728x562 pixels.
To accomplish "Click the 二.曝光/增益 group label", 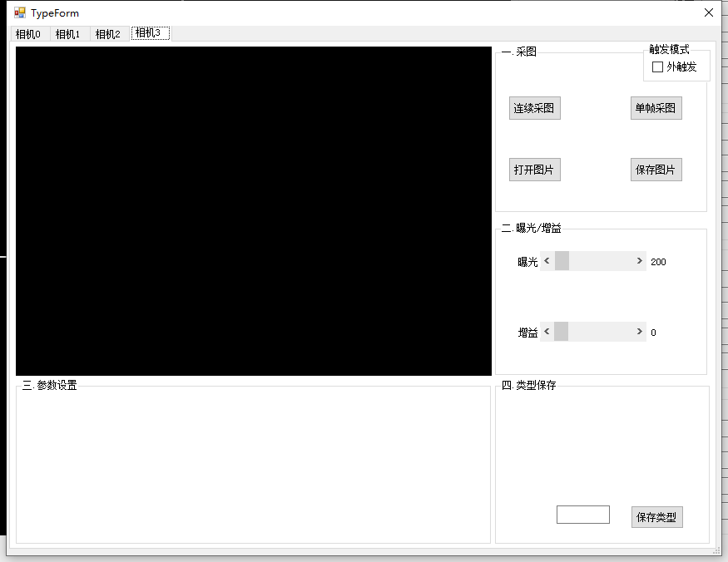I will (x=532, y=228).
